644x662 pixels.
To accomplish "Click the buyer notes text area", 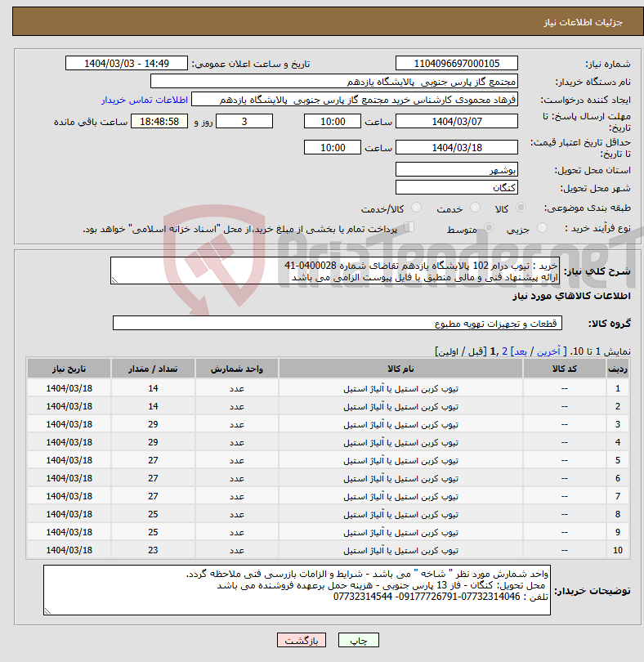I will [297, 590].
